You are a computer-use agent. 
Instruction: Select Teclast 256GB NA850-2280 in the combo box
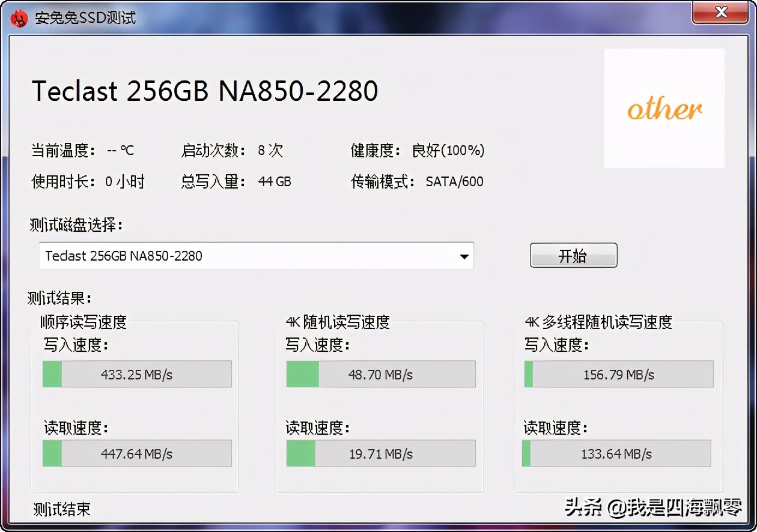(x=124, y=256)
